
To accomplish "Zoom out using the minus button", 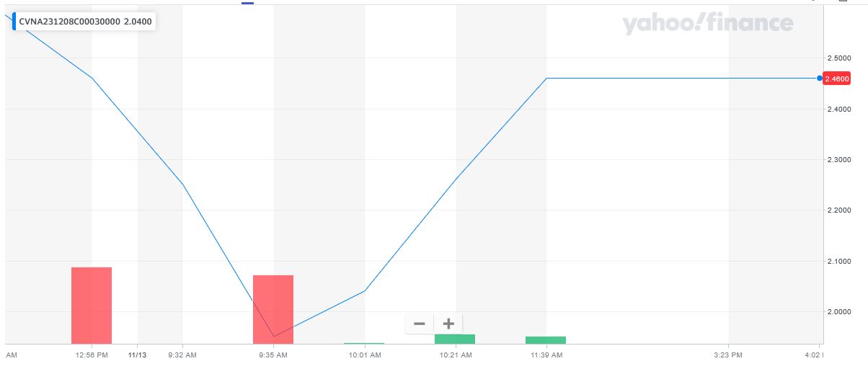I will (420, 324).
